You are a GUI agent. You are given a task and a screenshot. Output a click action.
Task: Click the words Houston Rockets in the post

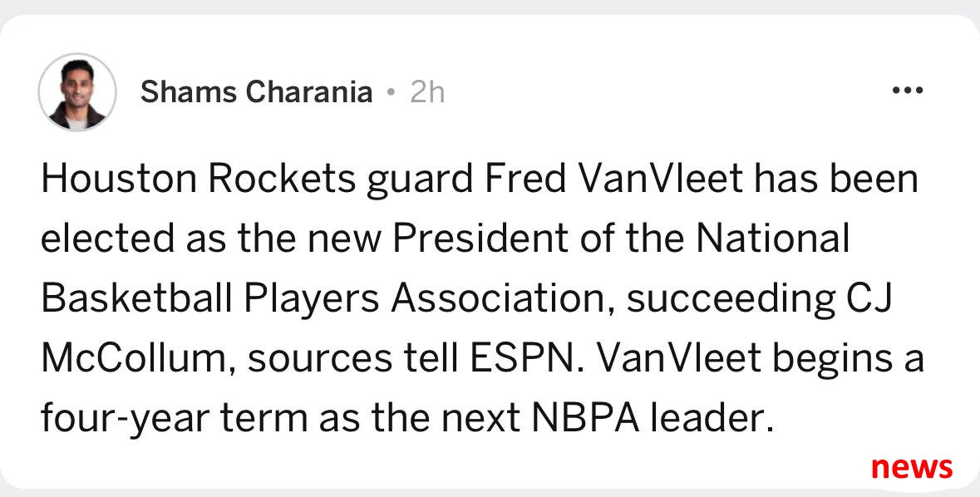tap(197, 179)
